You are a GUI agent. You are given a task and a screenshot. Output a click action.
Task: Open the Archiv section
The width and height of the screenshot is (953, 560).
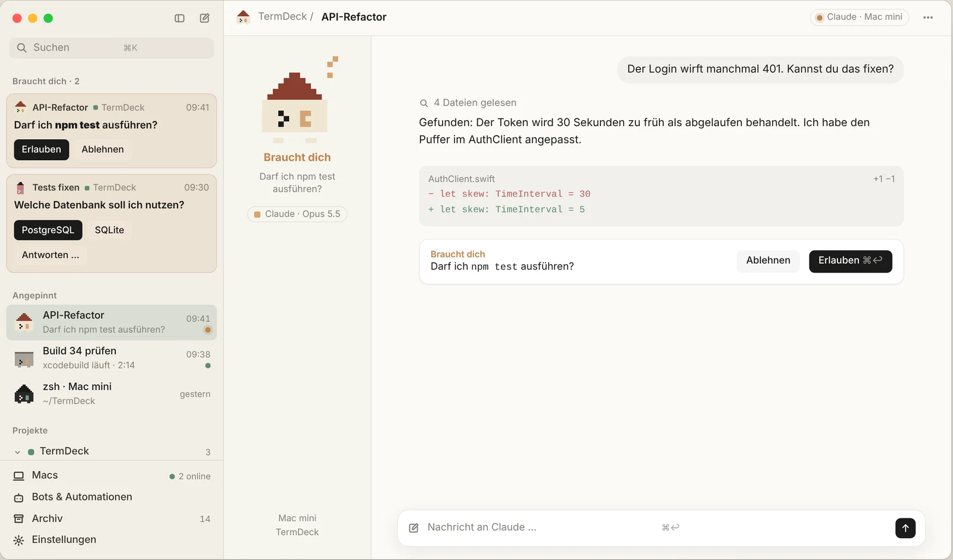pos(111,519)
